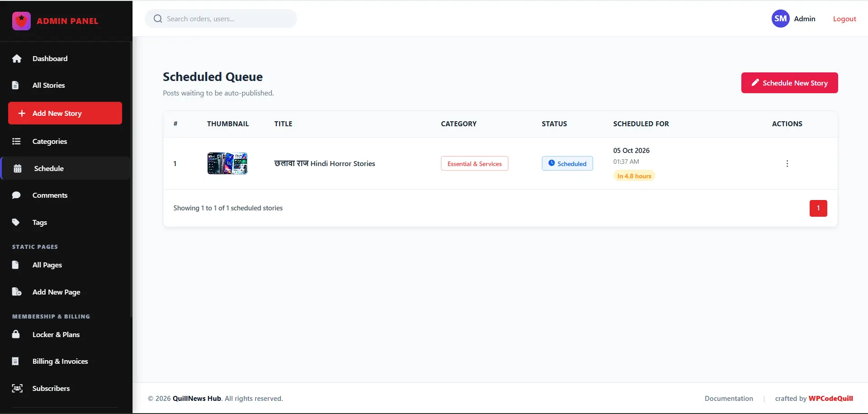The width and height of the screenshot is (868, 414).
Task: Click the '05 Oct 2026' date text
Action: [x=631, y=150]
